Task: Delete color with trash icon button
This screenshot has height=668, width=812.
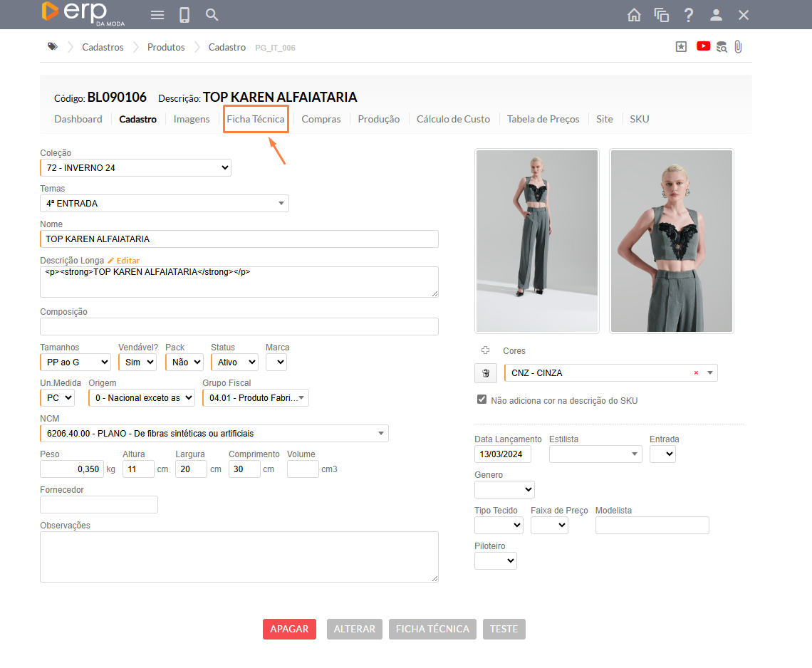Action: coord(486,373)
